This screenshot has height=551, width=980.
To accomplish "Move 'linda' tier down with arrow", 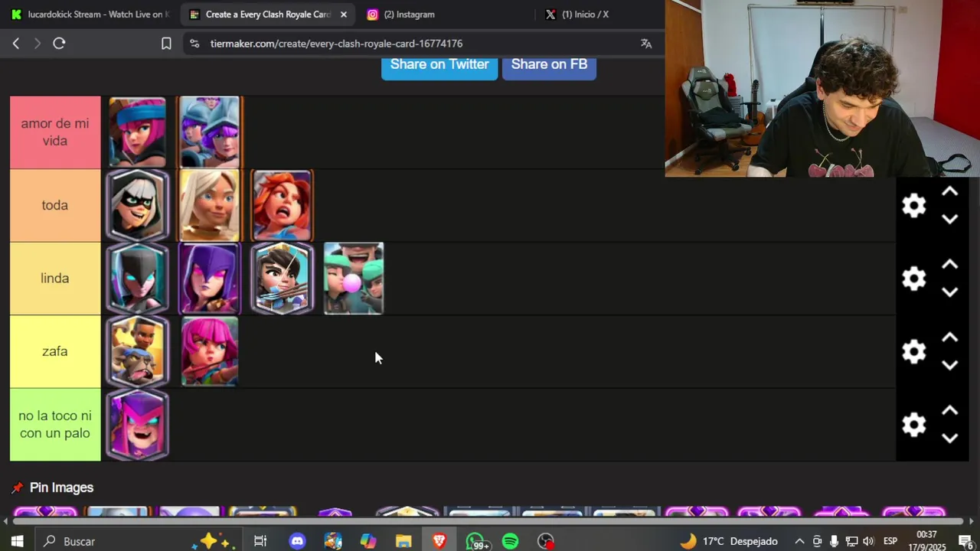I will pyautogui.click(x=950, y=292).
